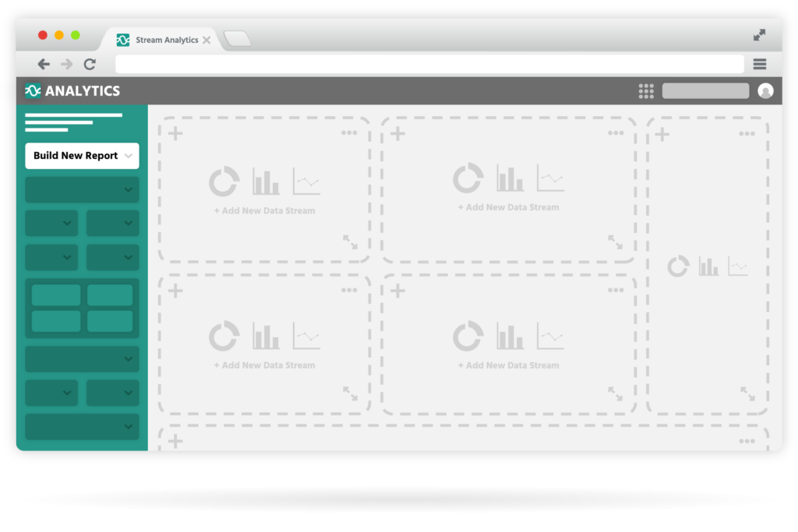Open the ellipsis menu on the top-left card
Viewport: 798px width, 532px height.
pyautogui.click(x=349, y=132)
